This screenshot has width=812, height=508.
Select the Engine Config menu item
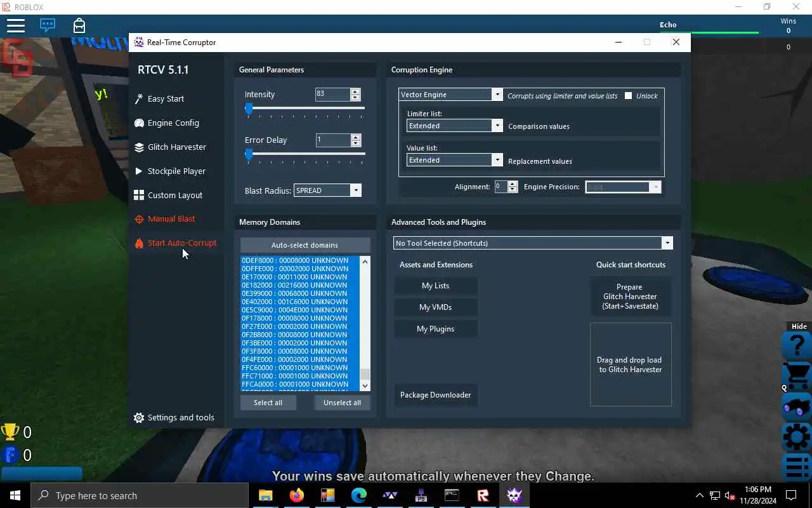[173, 123]
